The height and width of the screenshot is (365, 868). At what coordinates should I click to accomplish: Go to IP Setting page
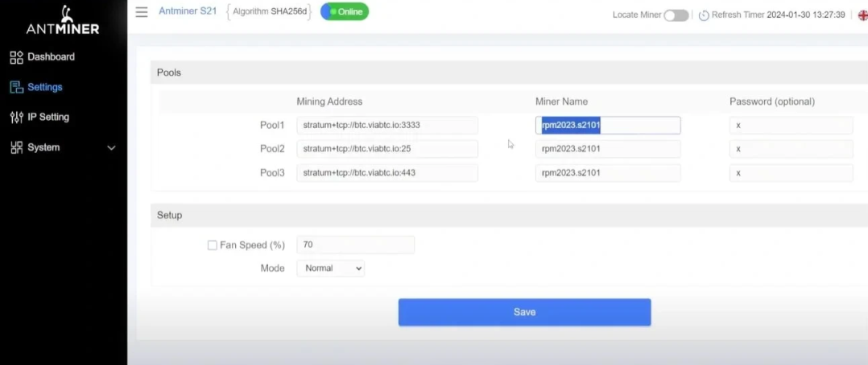[48, 118]
